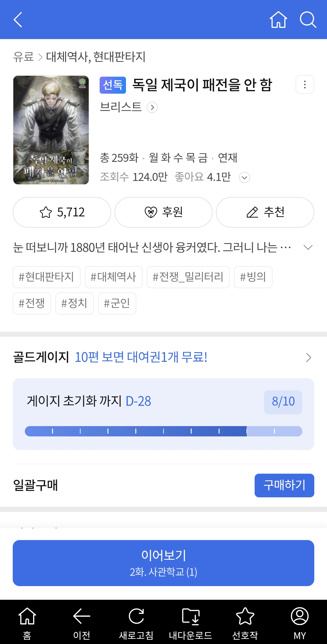Tap the novel cover thumbnail
This screenshot has width=327, height=644.
[51, 130]
